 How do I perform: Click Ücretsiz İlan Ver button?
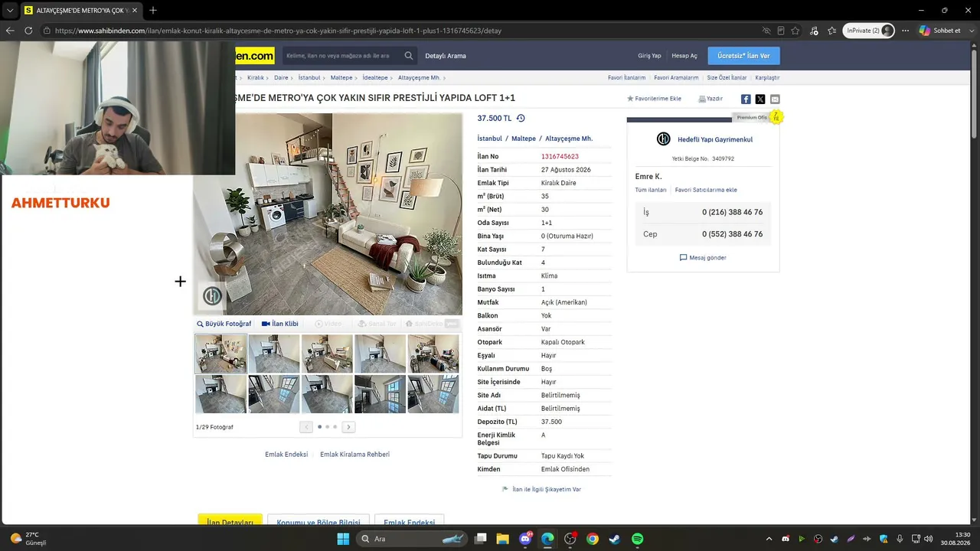[x=743, y=56]
